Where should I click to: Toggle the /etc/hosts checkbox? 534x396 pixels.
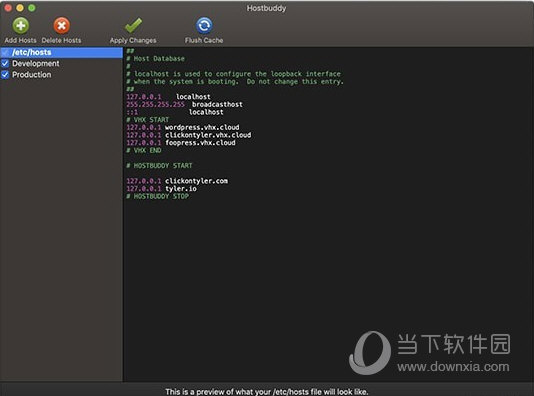(x=5, y=52)
